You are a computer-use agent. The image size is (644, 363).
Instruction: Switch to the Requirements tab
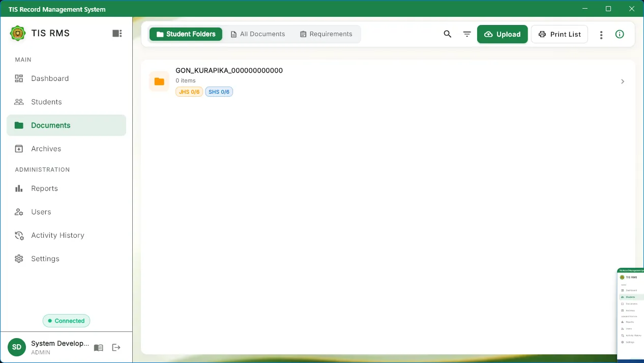pyautogui.click(x=326, y=34)
